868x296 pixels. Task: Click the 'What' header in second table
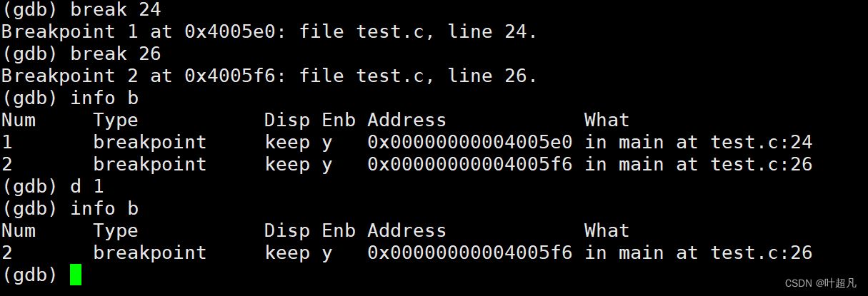click(x=607, y=230)
